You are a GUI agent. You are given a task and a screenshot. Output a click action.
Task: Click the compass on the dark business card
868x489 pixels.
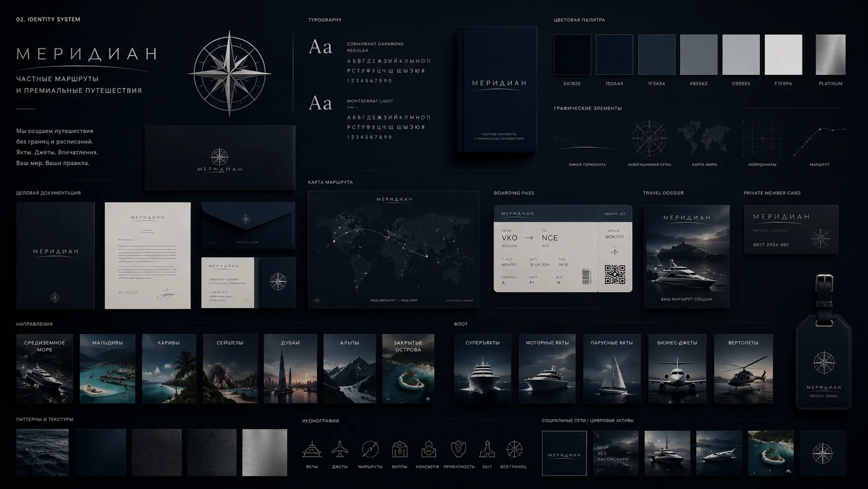click(x=278, y=282)
